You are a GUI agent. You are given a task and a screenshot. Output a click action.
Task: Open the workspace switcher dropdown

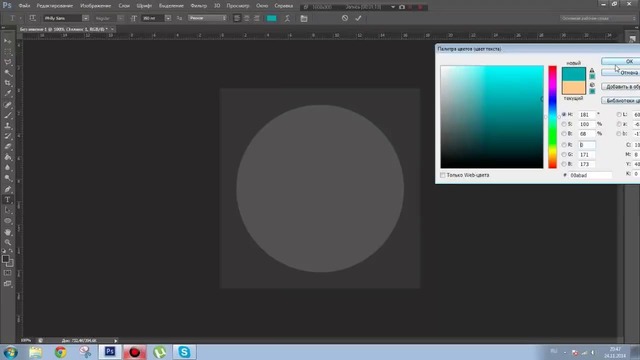pyautogui.click(x=598, y=18)
